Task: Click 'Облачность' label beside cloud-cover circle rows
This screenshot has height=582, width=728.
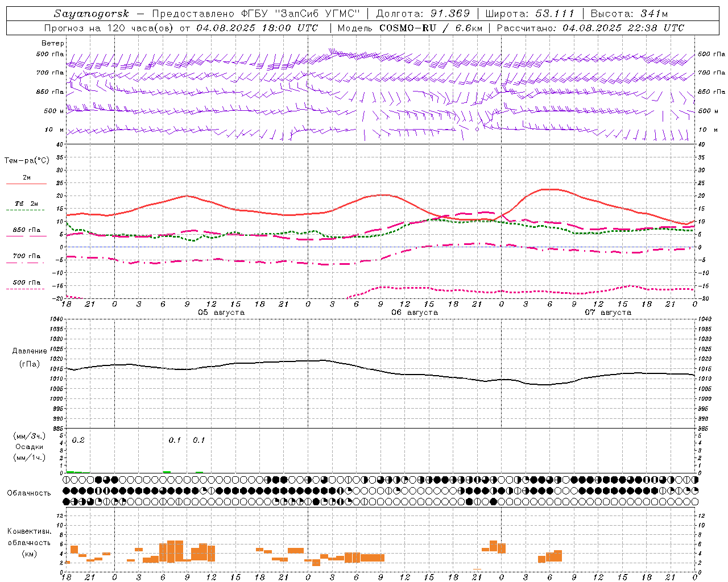Action: click(x=29, y=493)
